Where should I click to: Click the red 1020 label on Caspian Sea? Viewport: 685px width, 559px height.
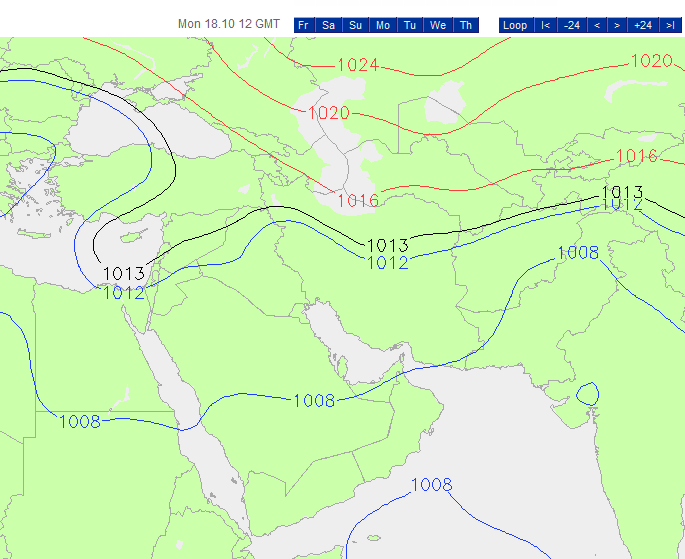329,113
